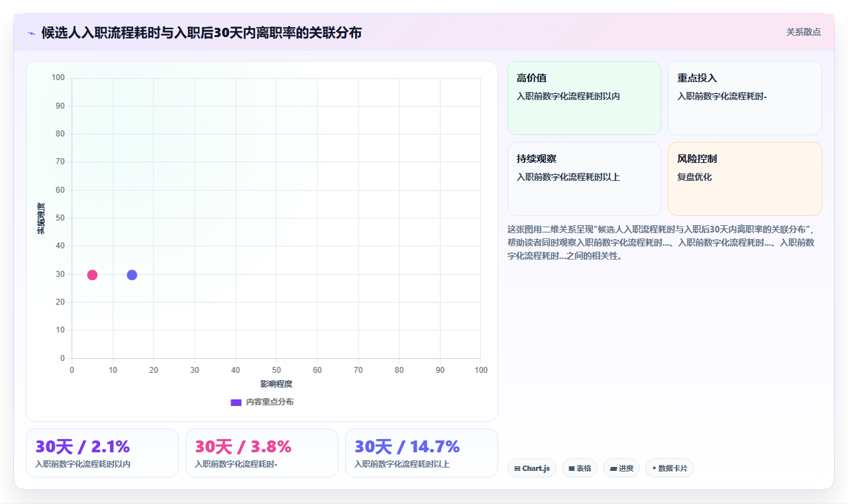The width and height of the screenshot is (848, 504).
Task: Click the 进度 tag chip
Action: click(x=621, y=468)
